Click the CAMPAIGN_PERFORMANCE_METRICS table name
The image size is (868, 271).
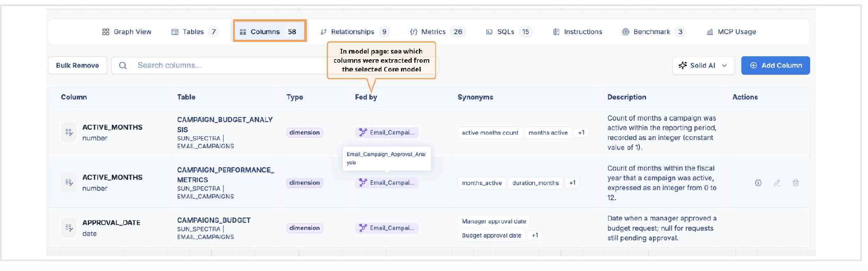tap(225, 175)
